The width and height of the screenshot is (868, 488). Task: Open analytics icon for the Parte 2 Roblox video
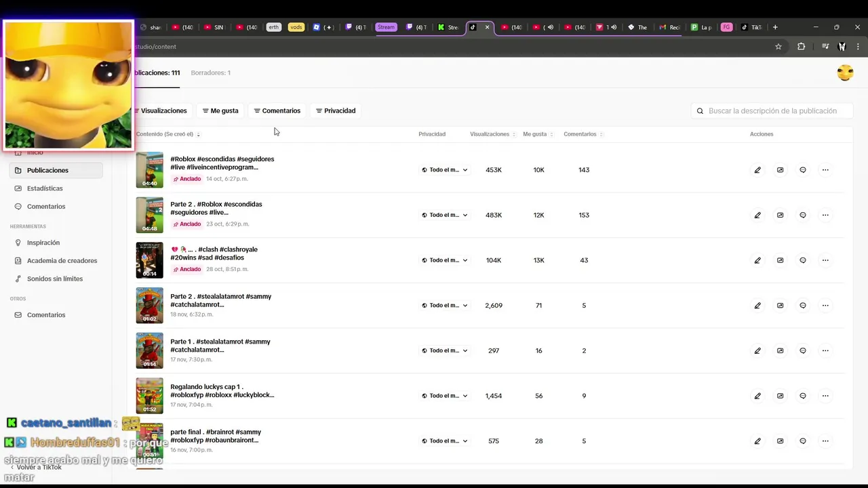(780, 215)
